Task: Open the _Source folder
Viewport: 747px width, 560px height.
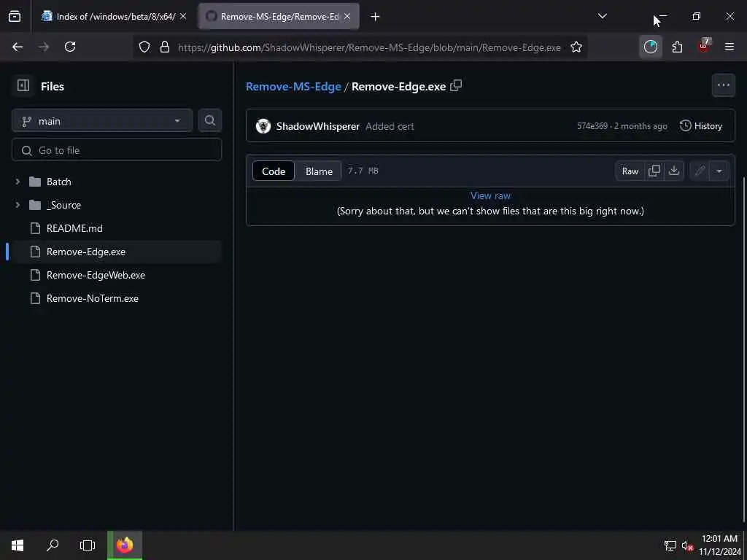Action: point(63,205)
